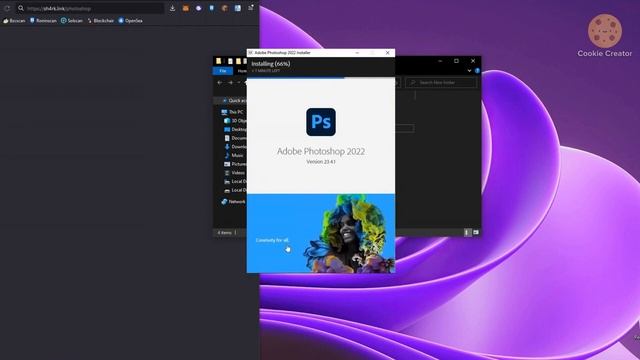Open the Bscscan bookmark

(14, 20)
